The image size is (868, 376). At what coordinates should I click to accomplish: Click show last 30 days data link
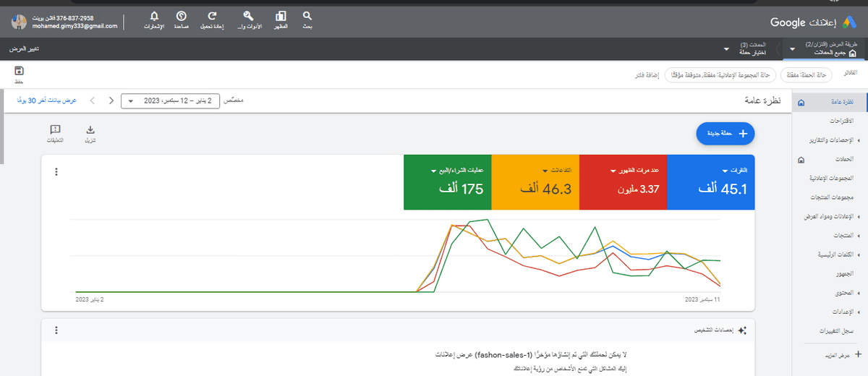pos(46,101)
